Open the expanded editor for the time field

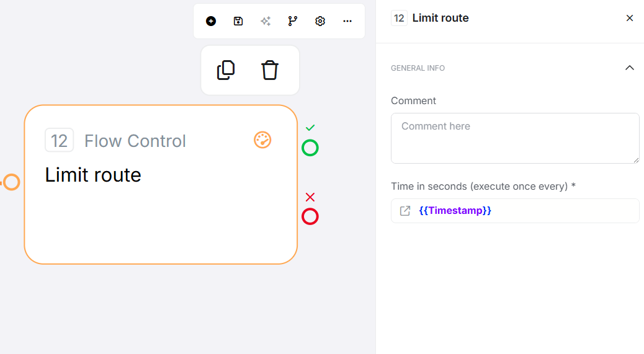pyautogui.click(x=405, y=211)
